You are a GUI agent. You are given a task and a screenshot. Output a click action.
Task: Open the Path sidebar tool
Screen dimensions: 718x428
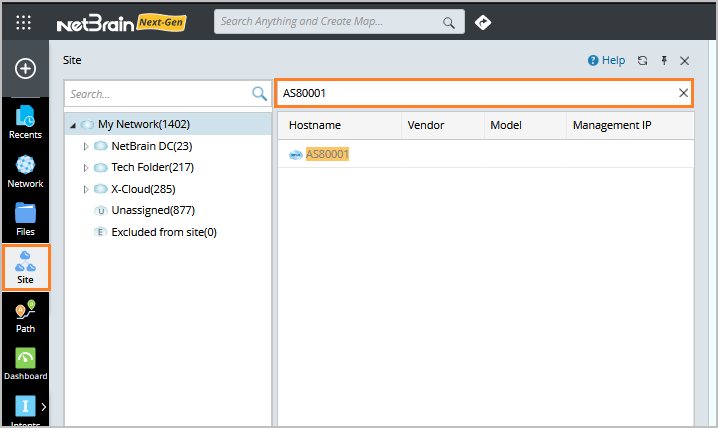tap(25, 315)
